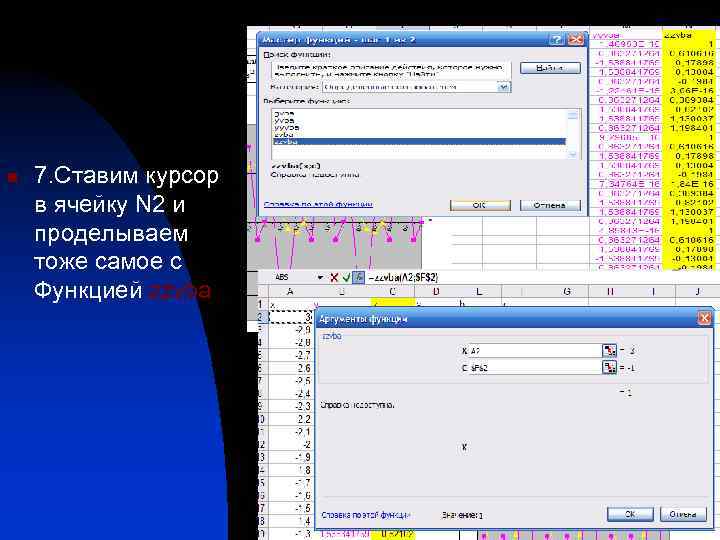Click the Найти button in Function Wizard
This screenshot has height=540, width=720.
pyautogui.click(x=550, y=68)
